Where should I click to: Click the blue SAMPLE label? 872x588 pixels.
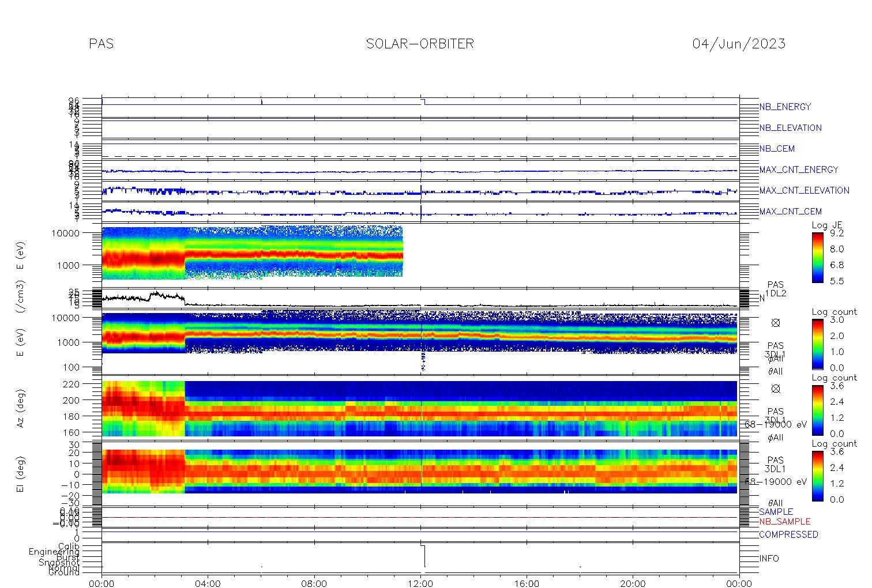[776, 512]
